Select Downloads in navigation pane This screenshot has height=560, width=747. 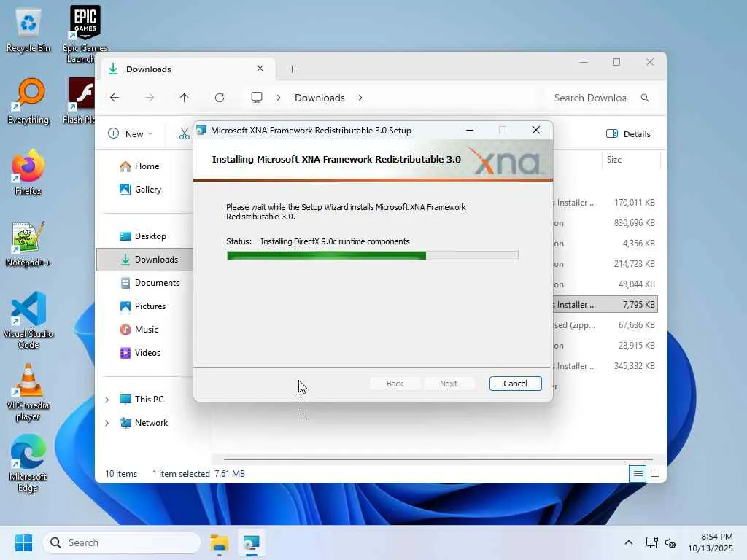coord(145,260)
